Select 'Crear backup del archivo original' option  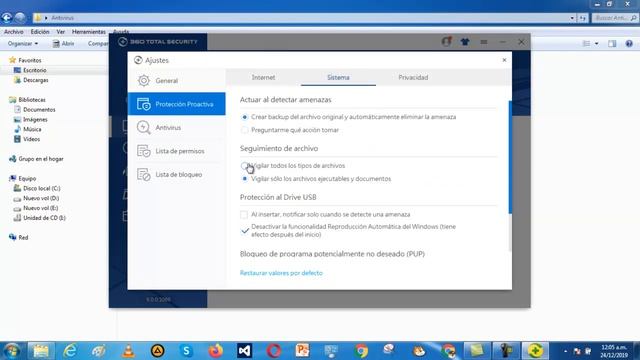[244, 117]
